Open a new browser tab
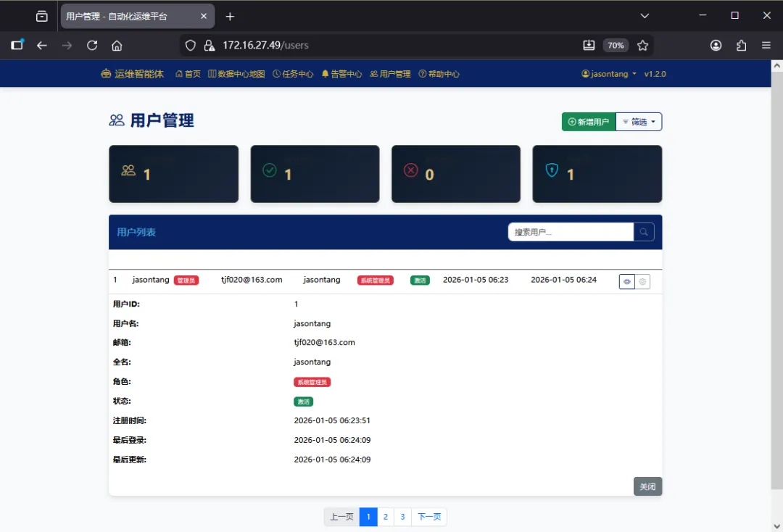 click(230, 17)
